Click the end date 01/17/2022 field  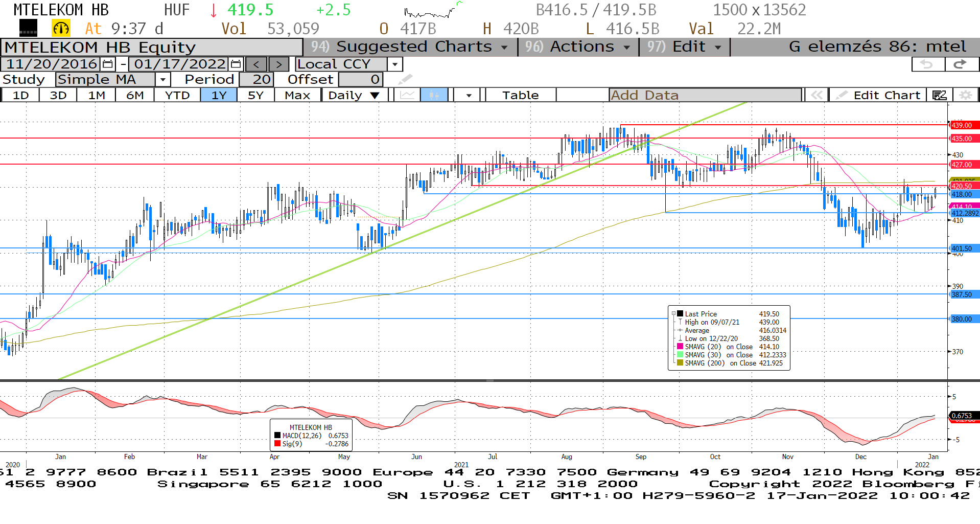(179, 64)
